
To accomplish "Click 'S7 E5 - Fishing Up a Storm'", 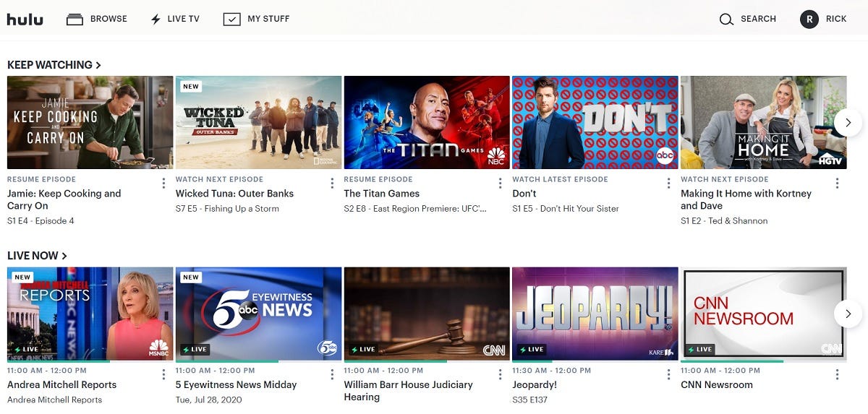I will click(227, 209).
